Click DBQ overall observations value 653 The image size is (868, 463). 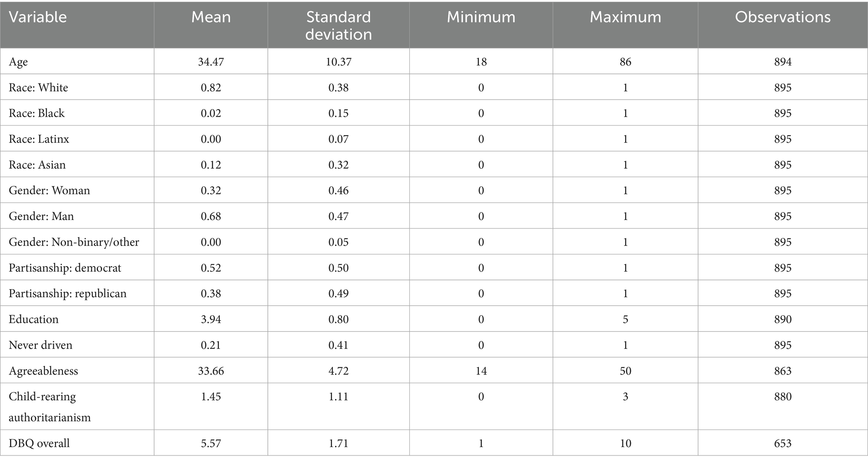pyautogui.click(x=783, y=443)
